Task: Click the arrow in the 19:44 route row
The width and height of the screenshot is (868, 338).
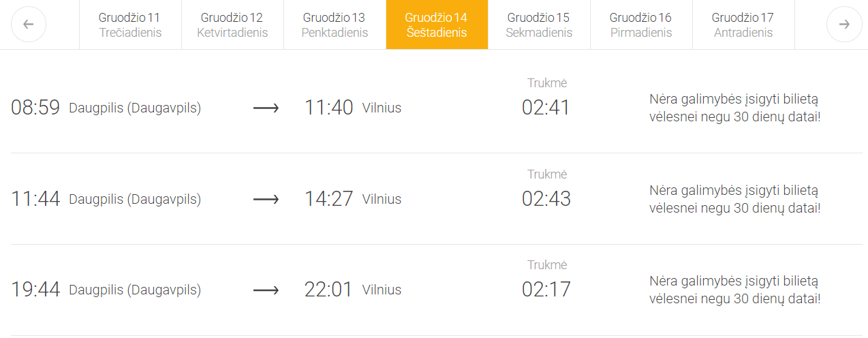Action: [x=266, y=290]
